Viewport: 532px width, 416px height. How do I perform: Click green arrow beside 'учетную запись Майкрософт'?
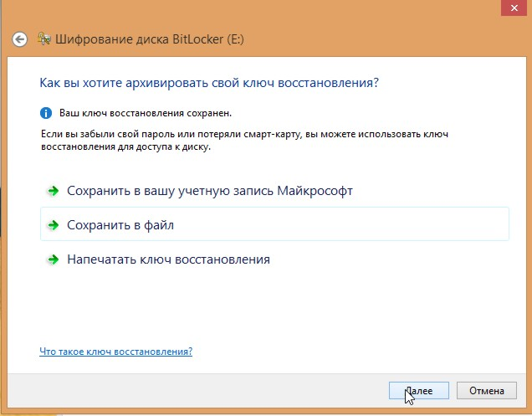coord(53,191)
